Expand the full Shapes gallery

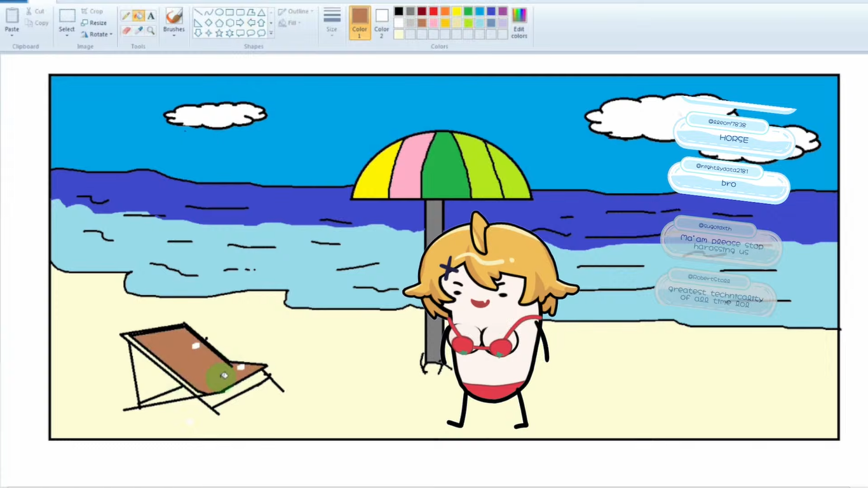point(271,33)
